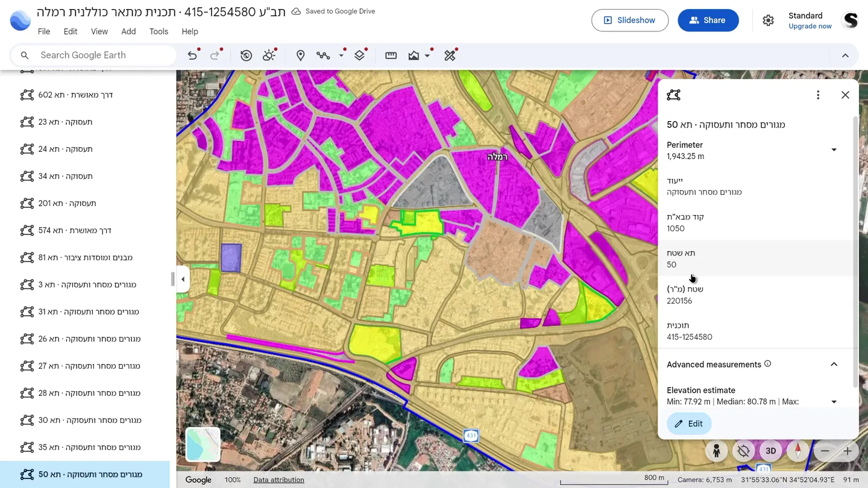The width and height of the screenshot is (868, 488).
Task: Select the 'מבנים ומוסדות ציבור · תא 81' item
Action: pyautogui.click(x=85, y=258)
